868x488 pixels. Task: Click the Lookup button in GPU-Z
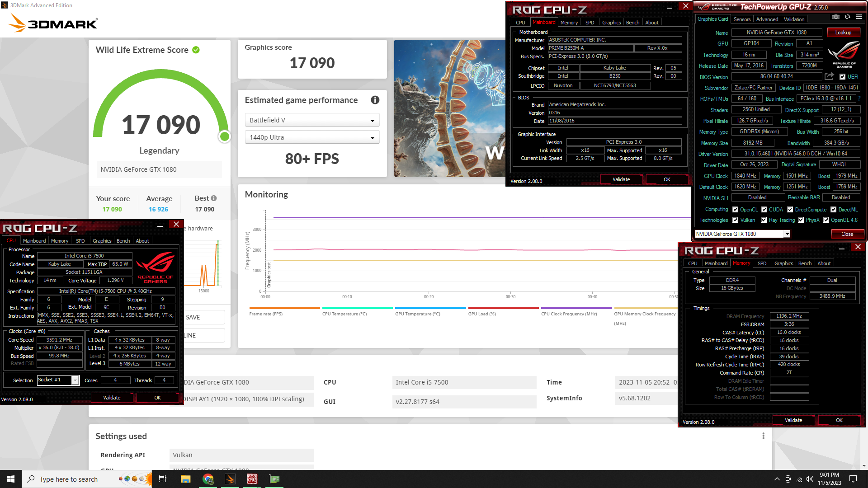(843, 33)
